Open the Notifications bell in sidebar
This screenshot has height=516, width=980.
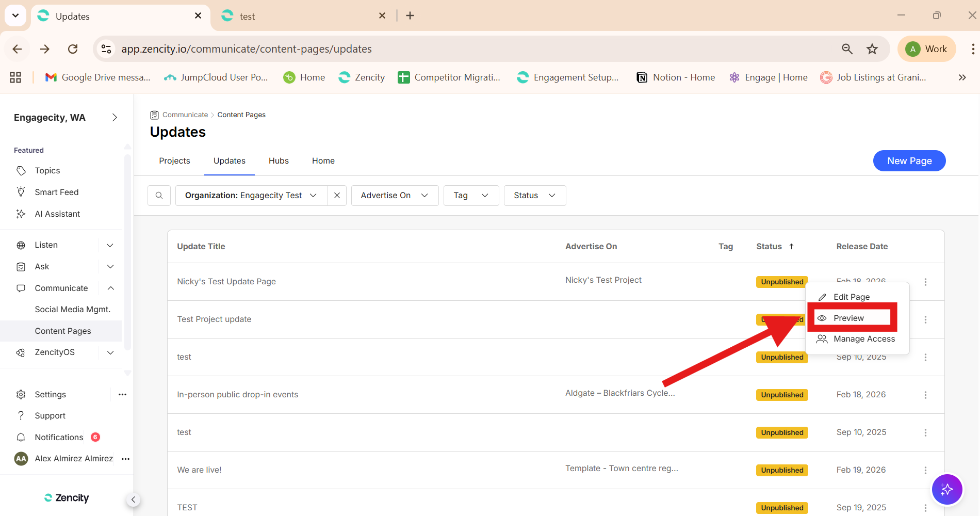(21, 437)
